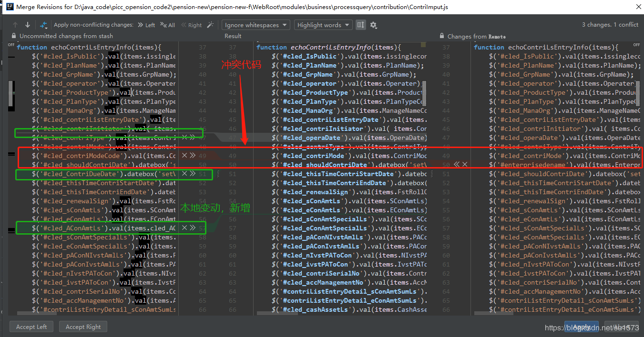The height and width of the screenshot is (337, 644).
Task: Click the magic wand resolve icon
Action: (210, 25)
